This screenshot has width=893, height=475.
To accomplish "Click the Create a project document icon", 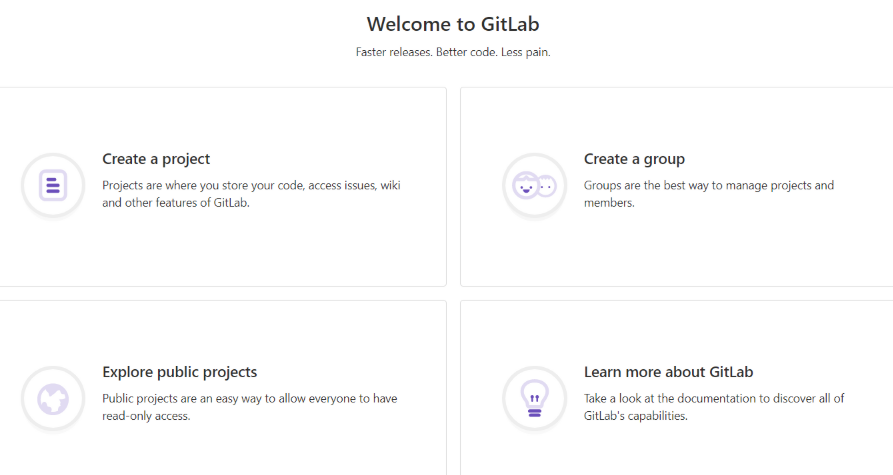I will [53, 185].
